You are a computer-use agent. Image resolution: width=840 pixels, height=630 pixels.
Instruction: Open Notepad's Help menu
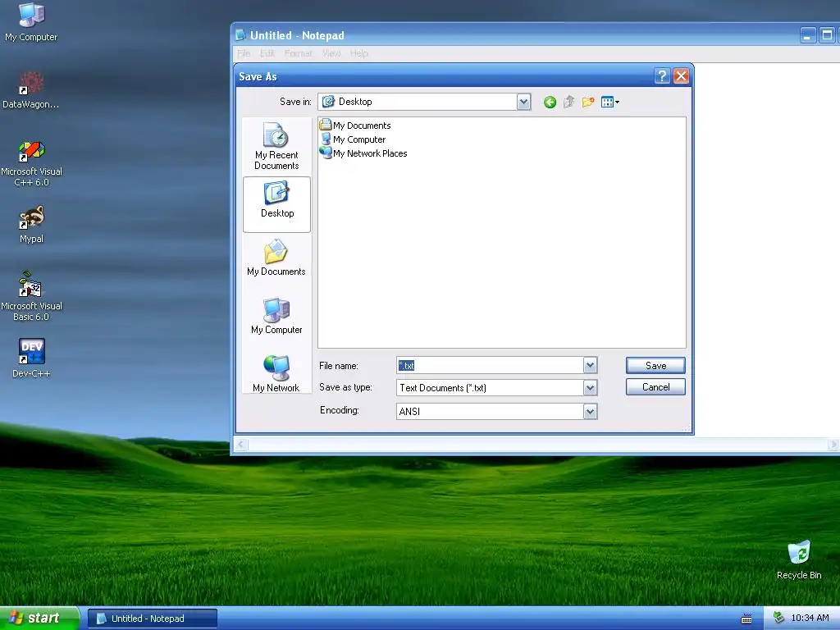click(x=359, y=53)
